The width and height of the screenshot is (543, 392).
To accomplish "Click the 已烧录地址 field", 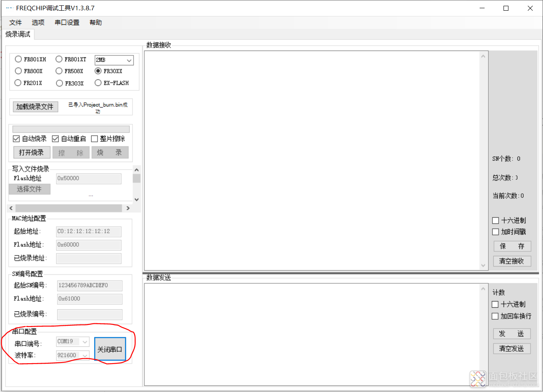I will point(88,258).
